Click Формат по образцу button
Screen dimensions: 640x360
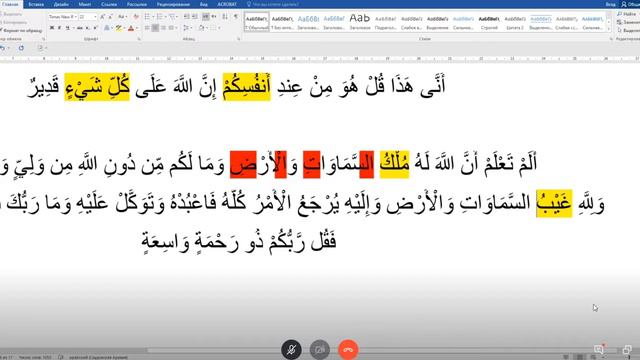[x=21, y=30]
